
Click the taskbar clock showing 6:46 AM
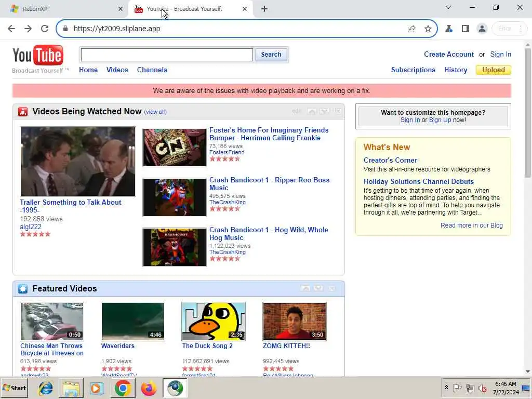point(506,384)
